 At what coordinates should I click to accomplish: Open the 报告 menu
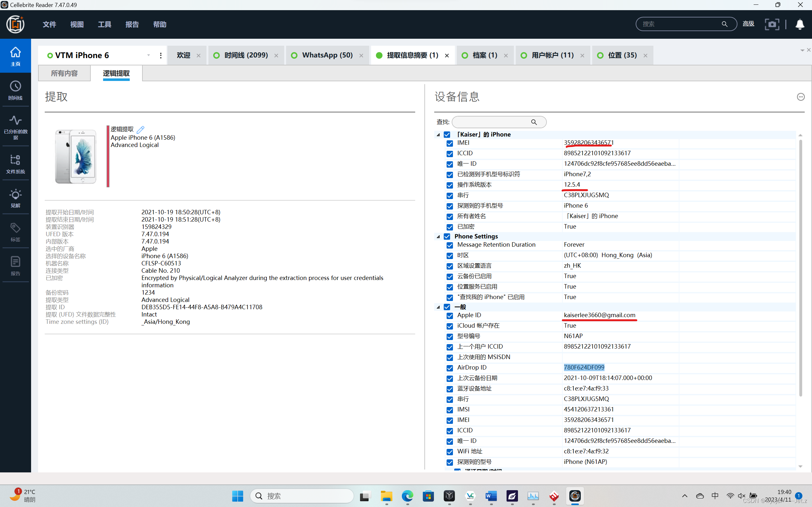132,24
